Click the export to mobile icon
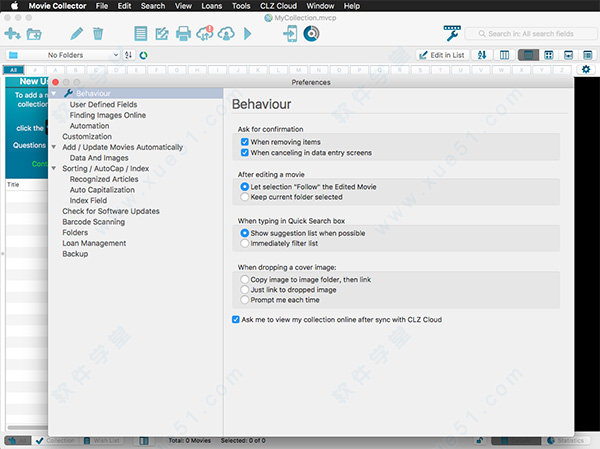 (x=290, y=34)
